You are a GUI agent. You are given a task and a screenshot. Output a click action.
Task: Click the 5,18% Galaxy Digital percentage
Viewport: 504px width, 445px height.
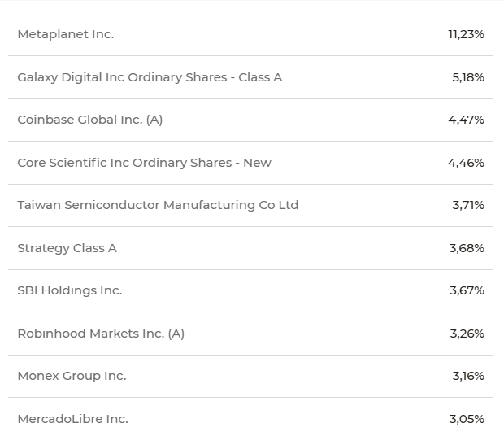[468, 77]
